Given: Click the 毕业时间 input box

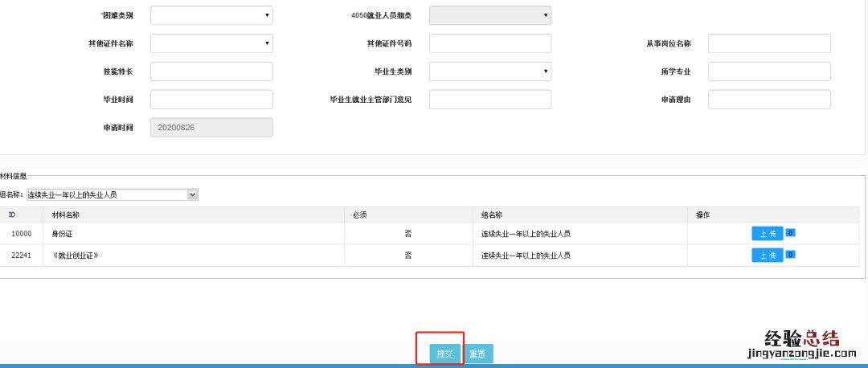Looking at the screenshot, I should pos(211,100).
